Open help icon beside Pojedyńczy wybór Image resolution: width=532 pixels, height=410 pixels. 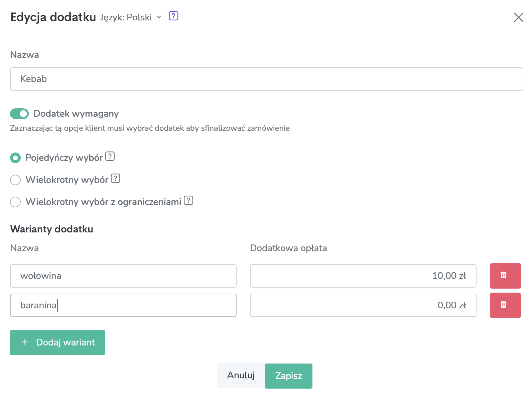[x=110, y=157]
